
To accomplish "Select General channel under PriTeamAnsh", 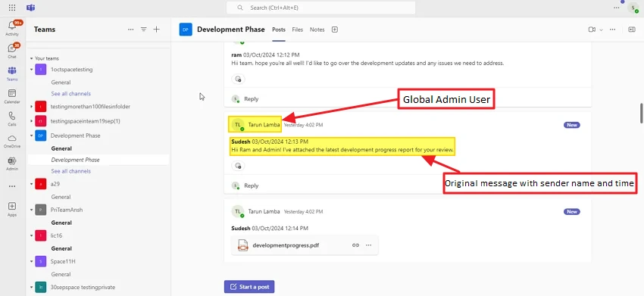I will [61, 223].
